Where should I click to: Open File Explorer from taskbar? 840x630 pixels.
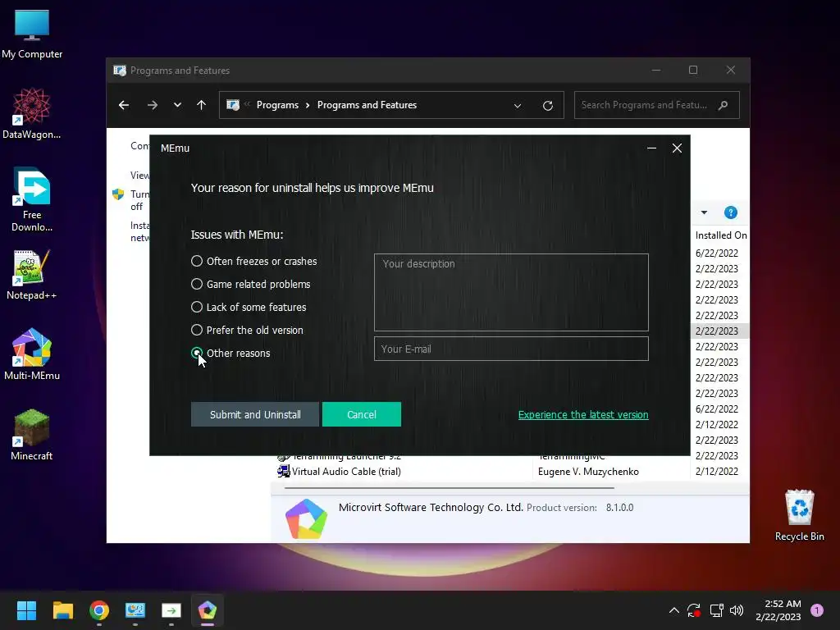pyautogui.click(x=62, y=610)
